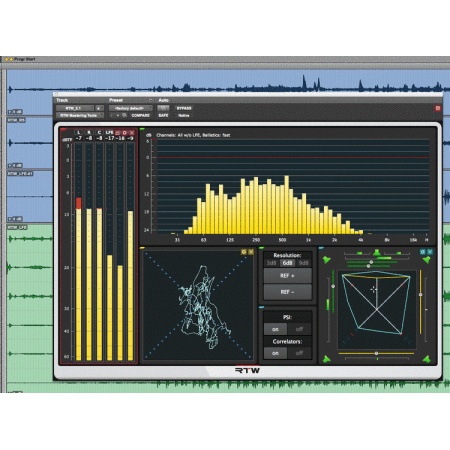450x450 pixels.
Task: Click the previous preset minus button
Action: point(112,115)
